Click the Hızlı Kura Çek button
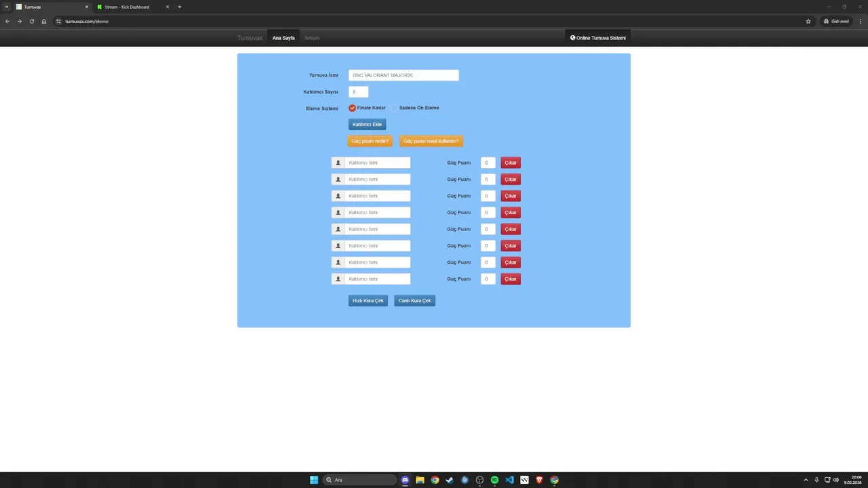 (368, 301)
